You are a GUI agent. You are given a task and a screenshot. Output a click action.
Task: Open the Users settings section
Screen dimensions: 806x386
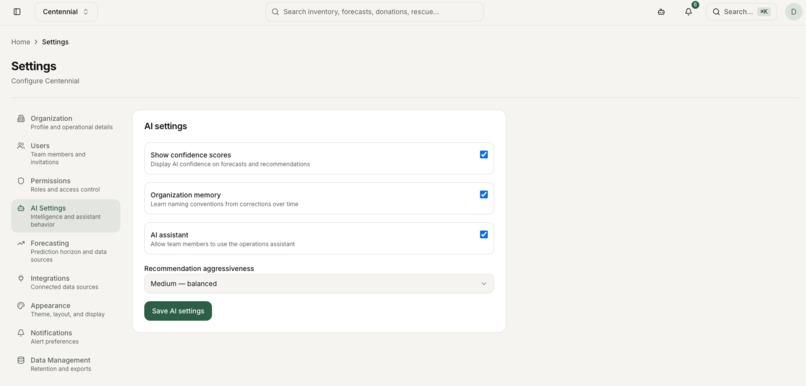(x=66, y=154)
